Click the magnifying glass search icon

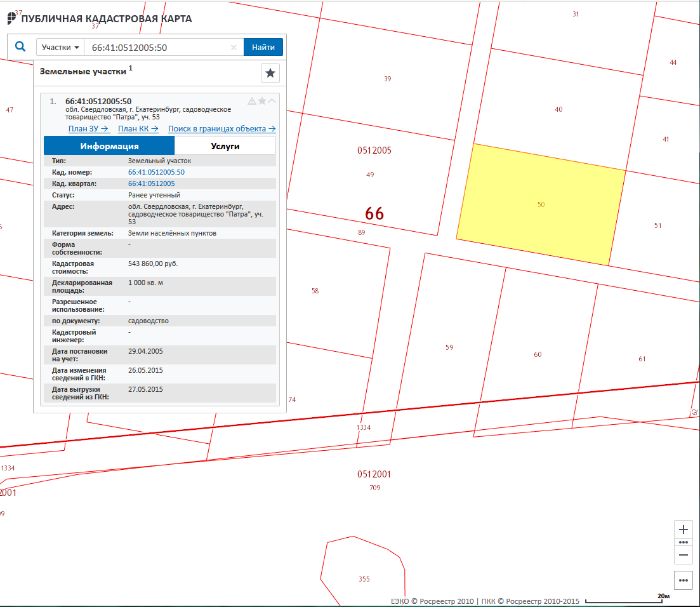click(x=20, y=47)
